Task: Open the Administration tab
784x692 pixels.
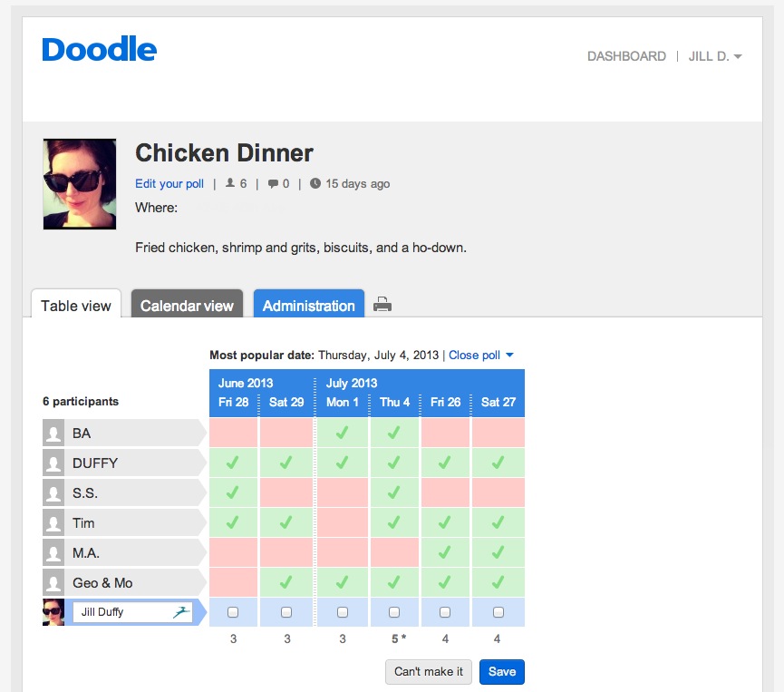Action: 308,306
